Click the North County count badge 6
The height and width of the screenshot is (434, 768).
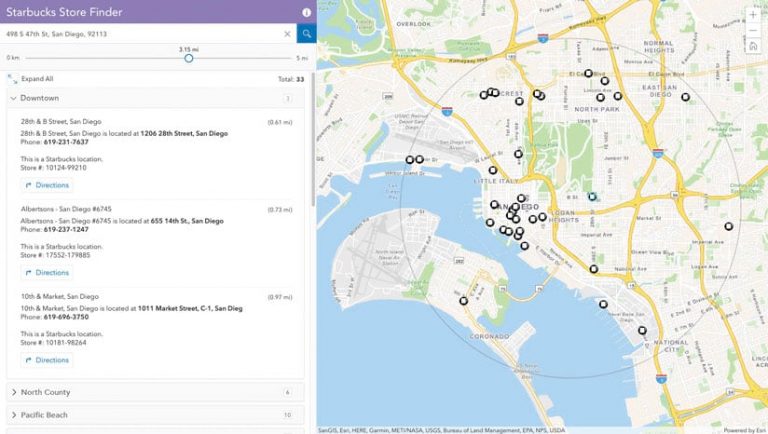(x=288, y=392)
